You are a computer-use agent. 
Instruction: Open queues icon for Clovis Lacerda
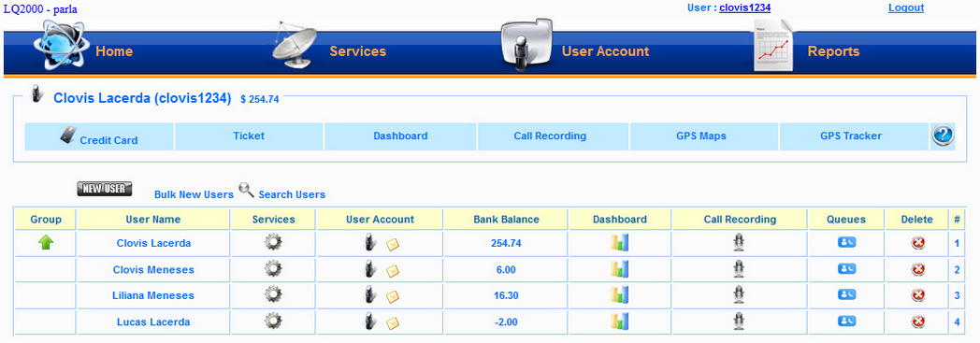847,242
